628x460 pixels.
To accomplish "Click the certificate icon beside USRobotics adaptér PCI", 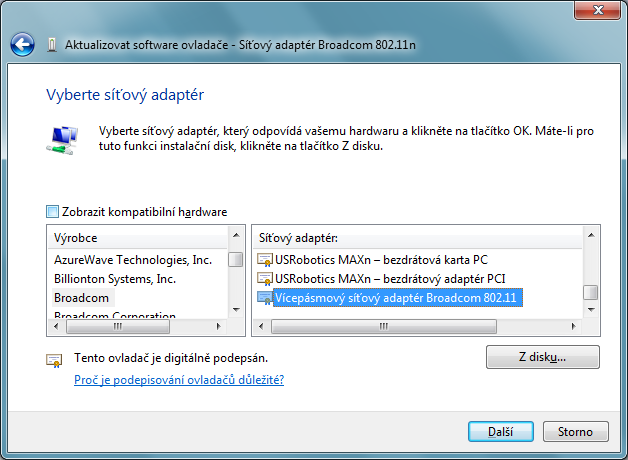I will [265, 279].
